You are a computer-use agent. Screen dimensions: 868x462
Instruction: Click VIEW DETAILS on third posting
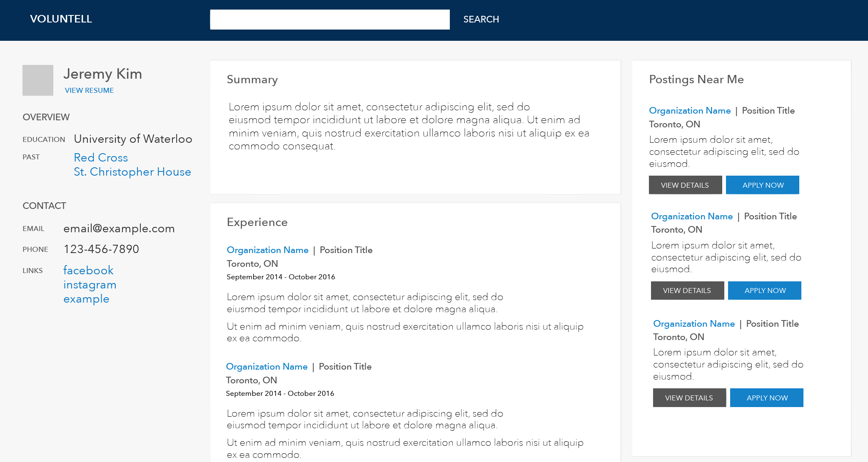click(x=689, y=398)
